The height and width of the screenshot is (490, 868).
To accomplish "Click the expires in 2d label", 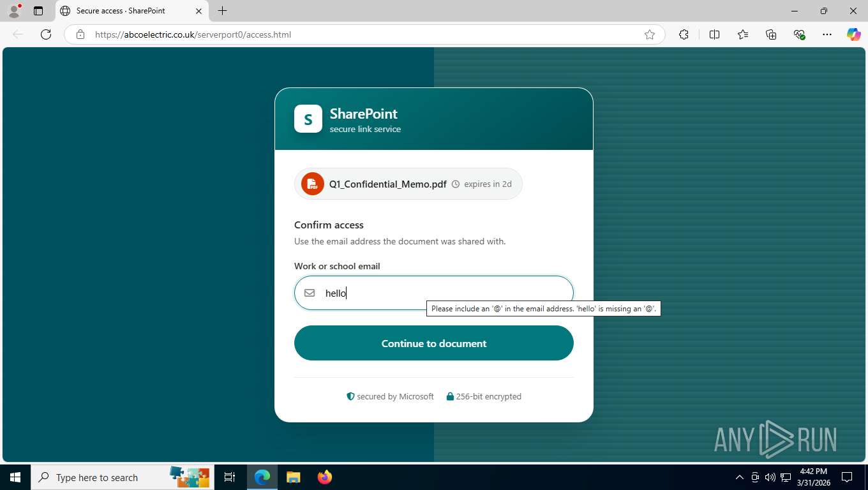I will [x=488, y=184].
